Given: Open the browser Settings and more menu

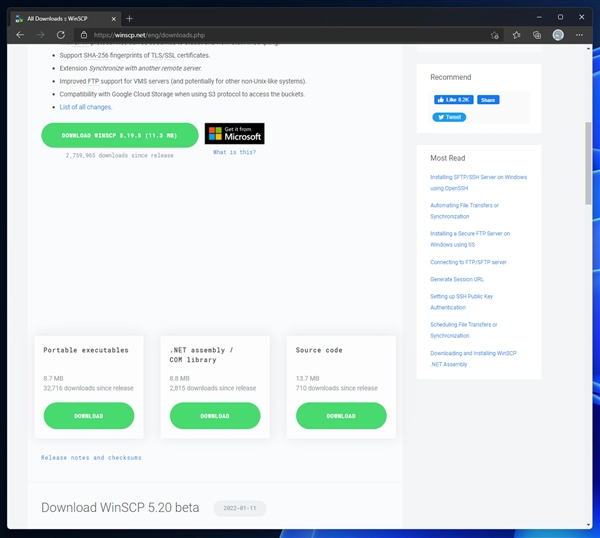Looking at the screenshot, I should tap(579, 35).
